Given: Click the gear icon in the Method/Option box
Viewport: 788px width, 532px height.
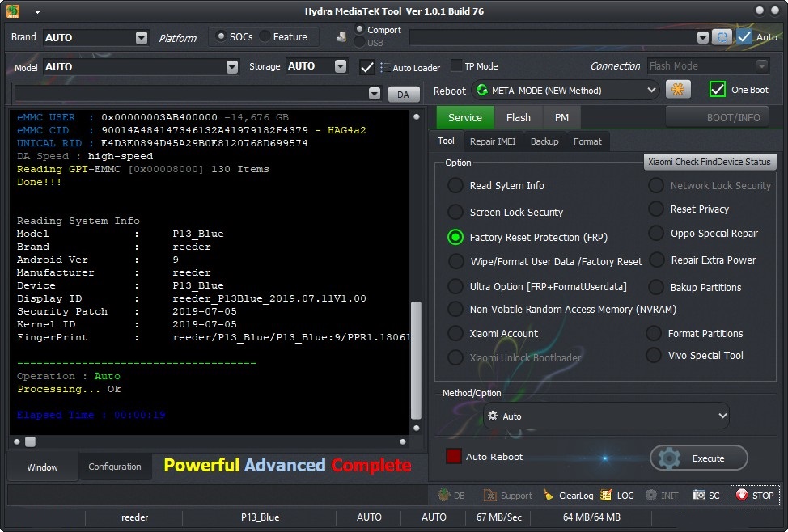Looking at the screenshot, I should pos(493,416).
